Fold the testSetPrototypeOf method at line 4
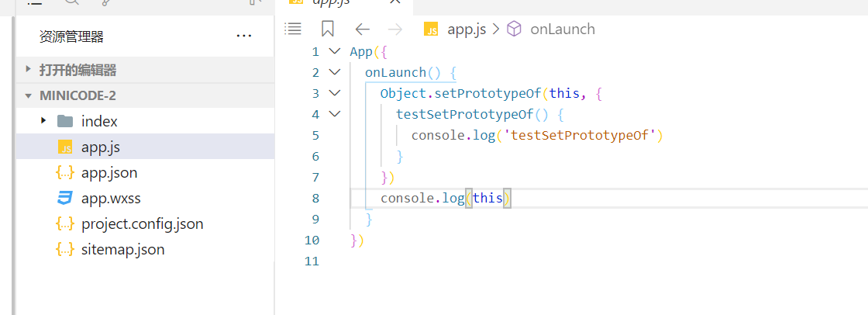The image size is (868, 315). [x=334, y=114]
